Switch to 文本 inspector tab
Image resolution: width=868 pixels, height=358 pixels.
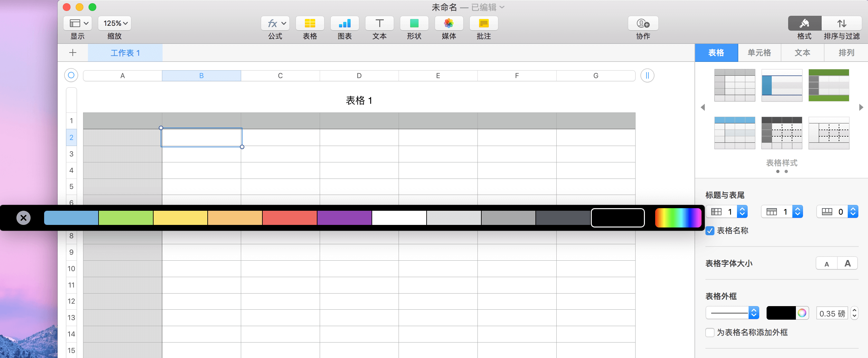click(802, 53)
